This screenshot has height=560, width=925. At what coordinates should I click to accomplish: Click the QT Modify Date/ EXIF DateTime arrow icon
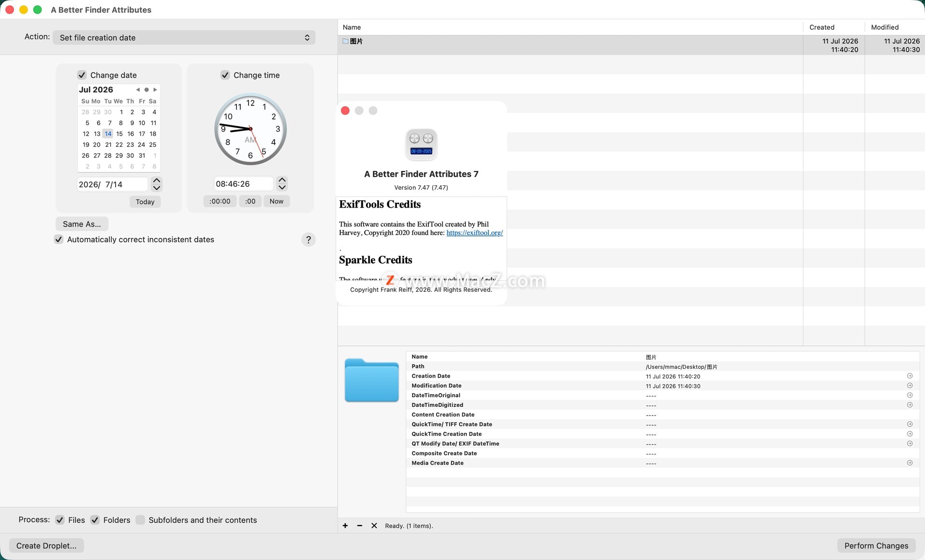pyautogui.click(x=910, y=443)
